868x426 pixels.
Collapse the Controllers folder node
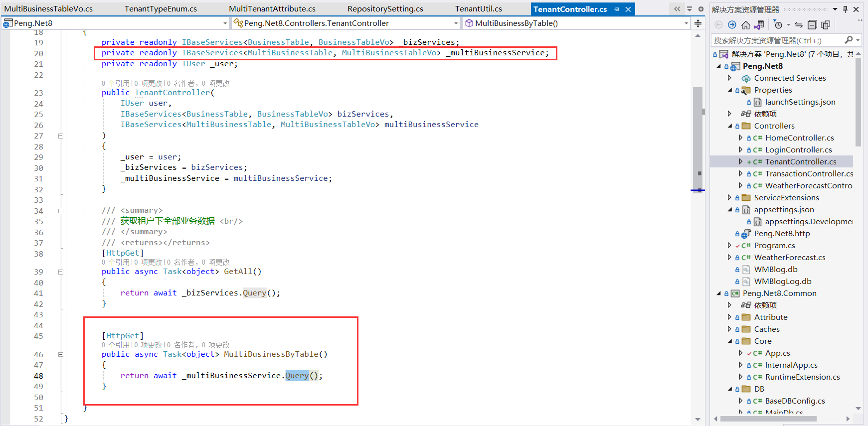pos(730,126)
